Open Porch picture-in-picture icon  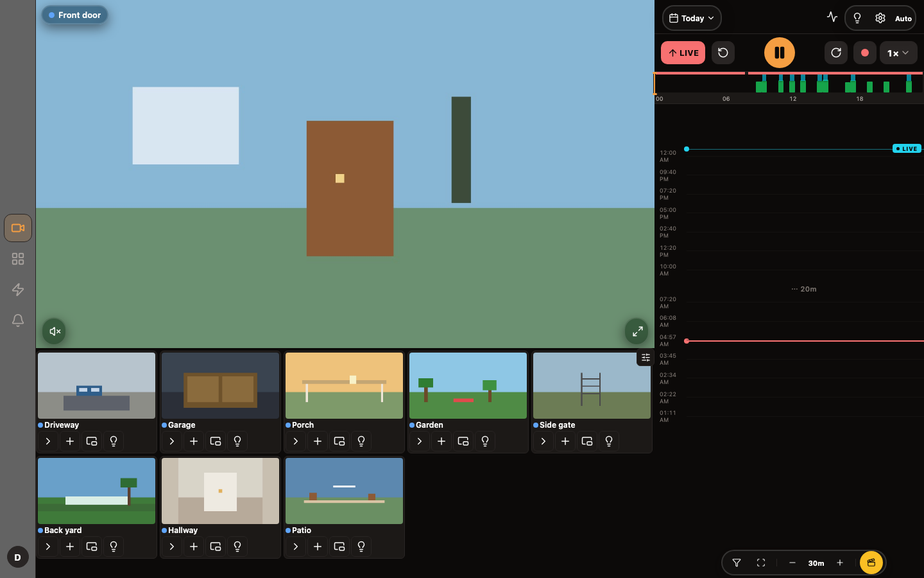coord(339,441)
